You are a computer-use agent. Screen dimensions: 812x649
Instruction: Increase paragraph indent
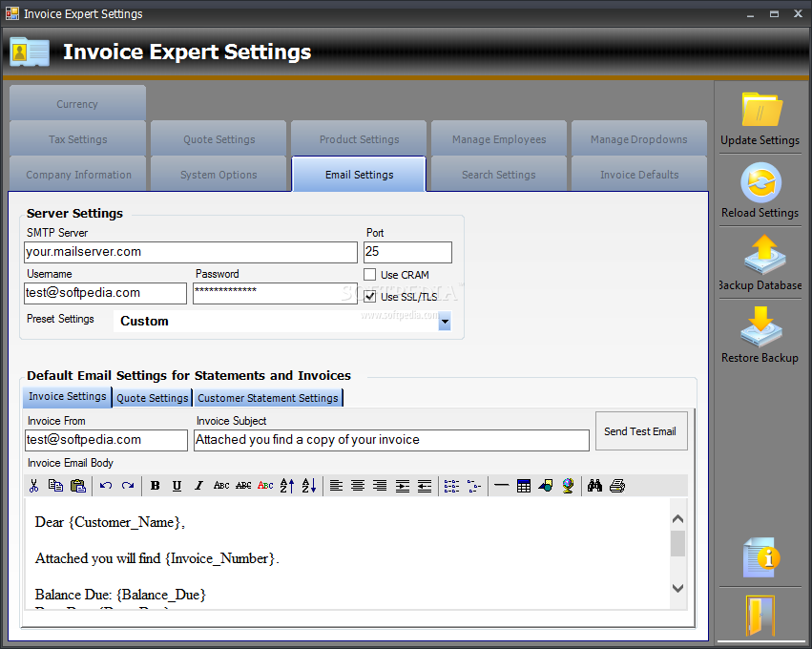pos(403,486)
